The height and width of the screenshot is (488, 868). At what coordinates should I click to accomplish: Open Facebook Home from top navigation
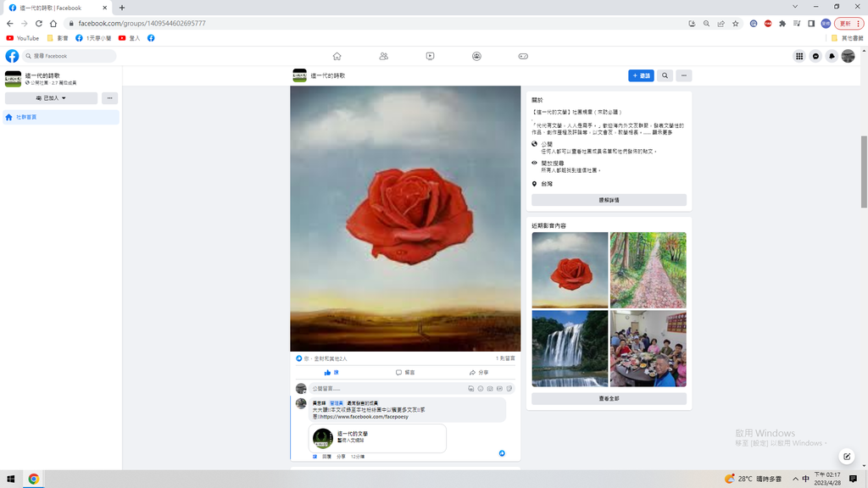tap(337, 56)
